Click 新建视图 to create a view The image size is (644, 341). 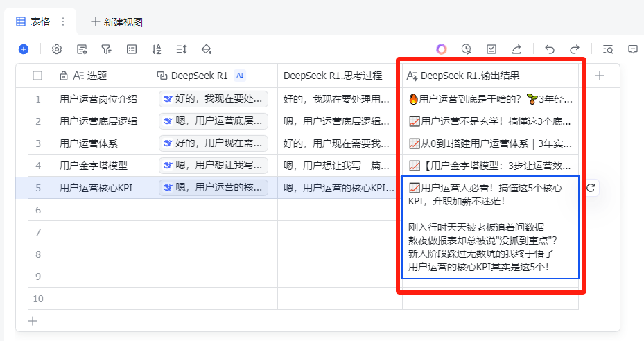point(117,22)
